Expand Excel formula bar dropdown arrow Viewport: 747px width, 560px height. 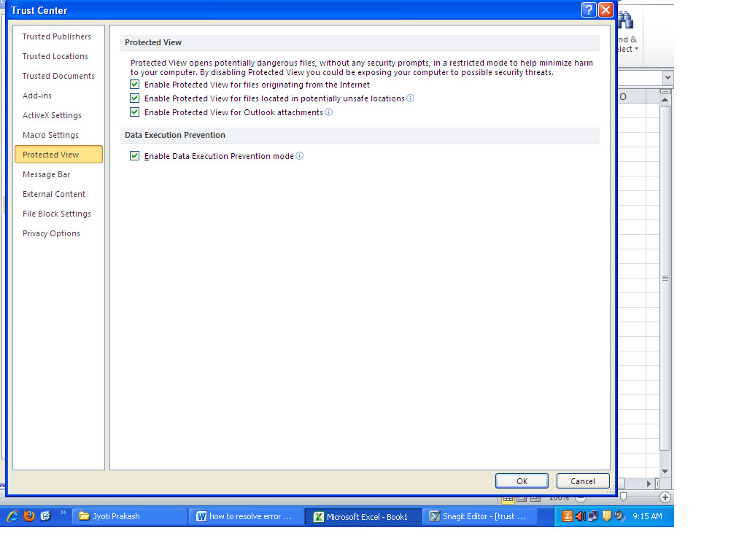667,77
